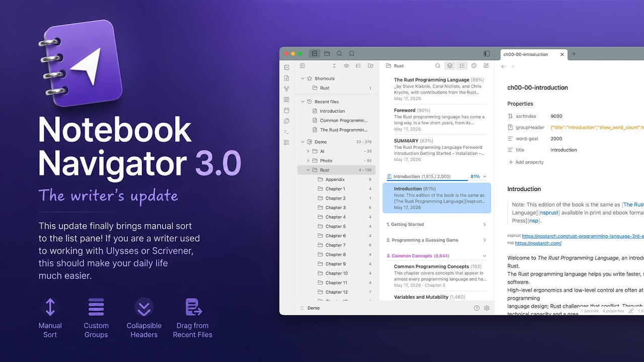
Task: Open the Variables and Mutability note
Action: 437,297
